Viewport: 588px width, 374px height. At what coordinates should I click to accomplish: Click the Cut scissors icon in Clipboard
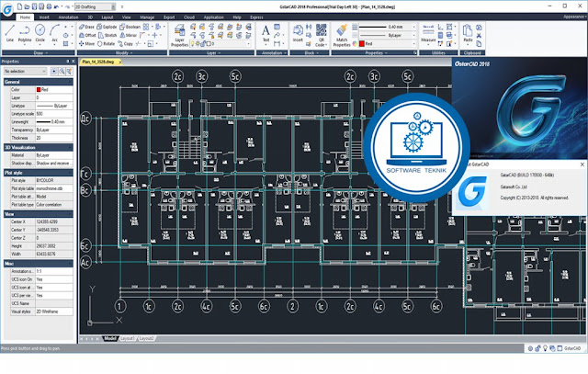point(479,35)
